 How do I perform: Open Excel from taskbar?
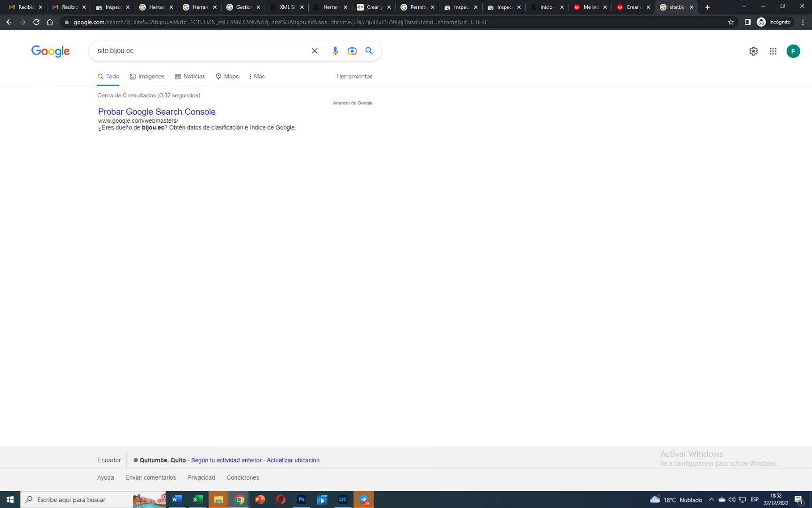pos(198,500)
